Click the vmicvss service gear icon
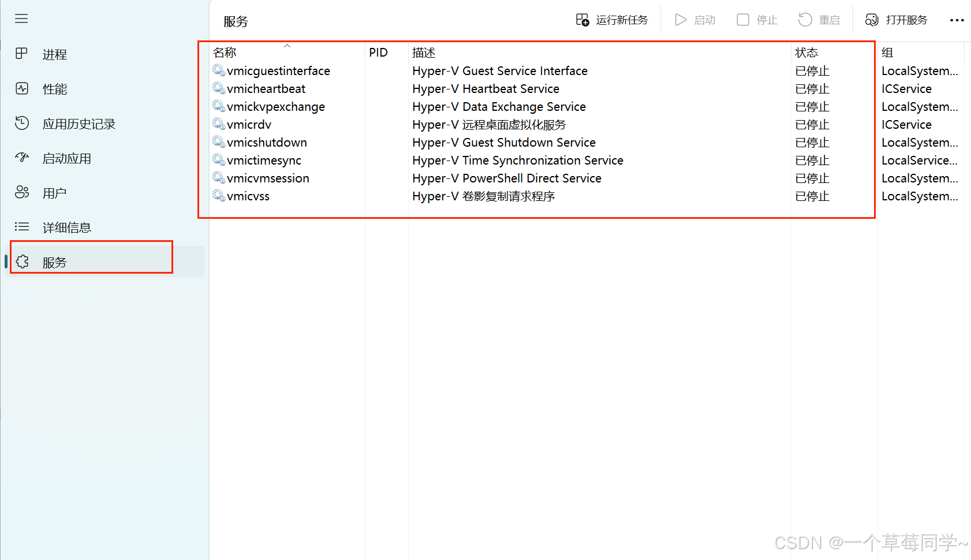 (x=219, y=196)
